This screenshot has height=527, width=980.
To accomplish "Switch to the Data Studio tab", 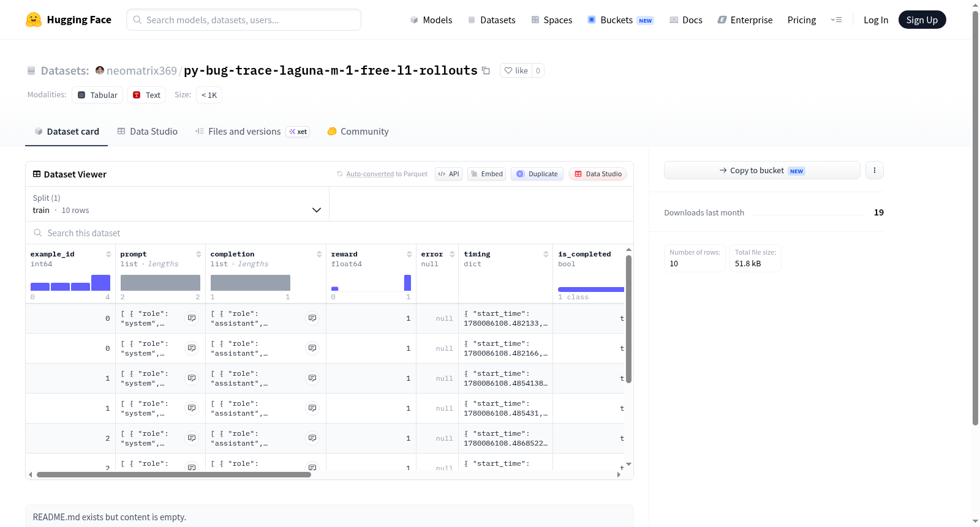I will click(148, 131).
